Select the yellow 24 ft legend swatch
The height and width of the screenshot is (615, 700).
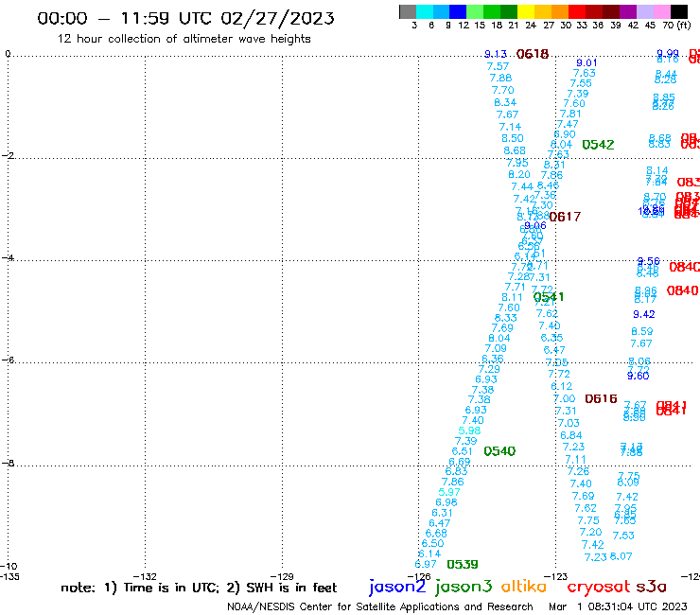click(x=526, y=11)
